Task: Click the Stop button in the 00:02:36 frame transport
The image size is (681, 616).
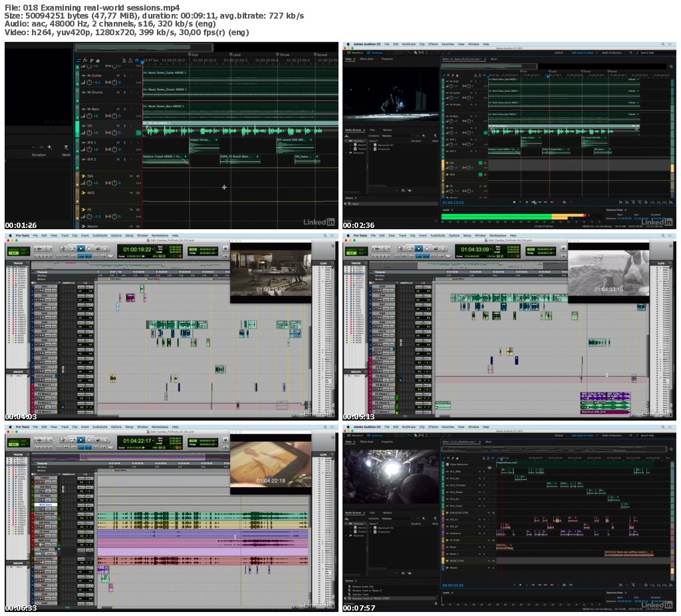Action: click(x=514, y=202)
